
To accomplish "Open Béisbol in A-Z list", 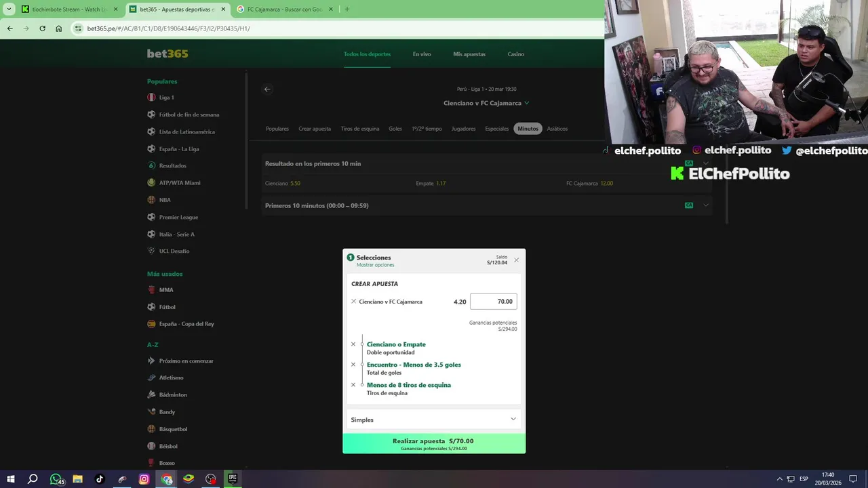I will (168, 446).
